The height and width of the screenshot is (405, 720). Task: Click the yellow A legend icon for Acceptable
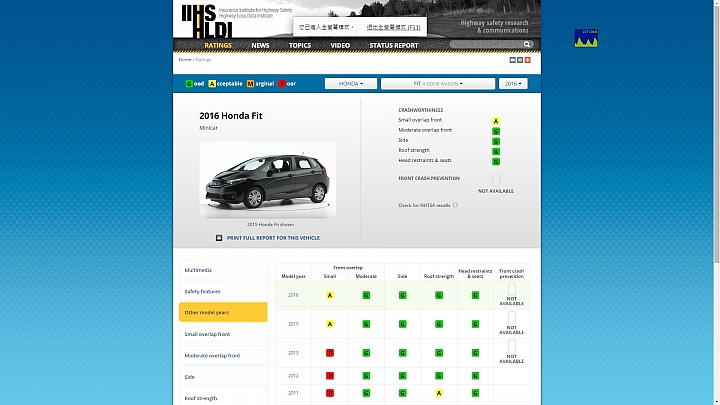212,84
